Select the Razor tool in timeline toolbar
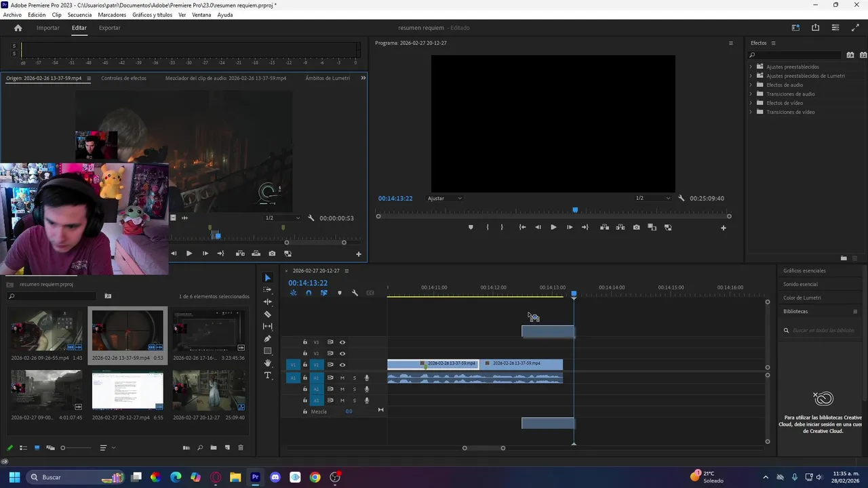 coord(267,314)
